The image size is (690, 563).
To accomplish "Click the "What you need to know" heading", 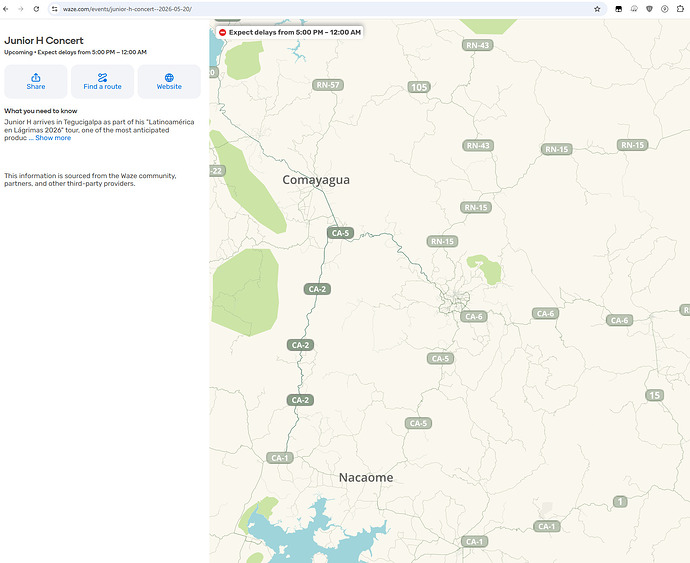I will coord(40,111).
